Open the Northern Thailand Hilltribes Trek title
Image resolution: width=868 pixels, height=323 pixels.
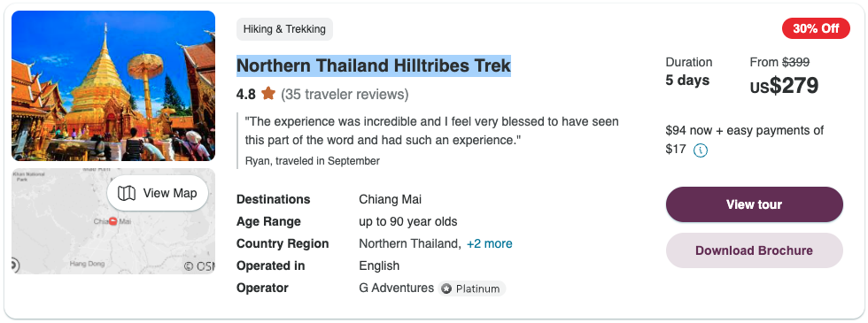374,65
